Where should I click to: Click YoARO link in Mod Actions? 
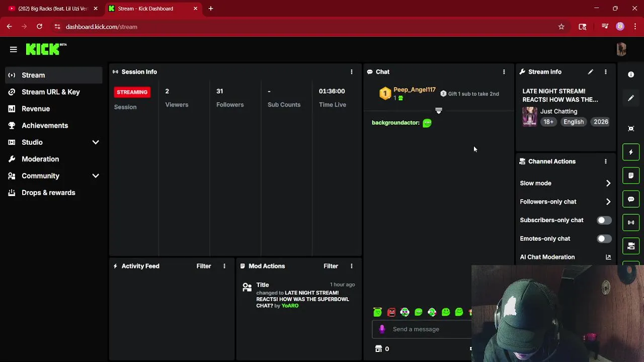pos(290,306)
